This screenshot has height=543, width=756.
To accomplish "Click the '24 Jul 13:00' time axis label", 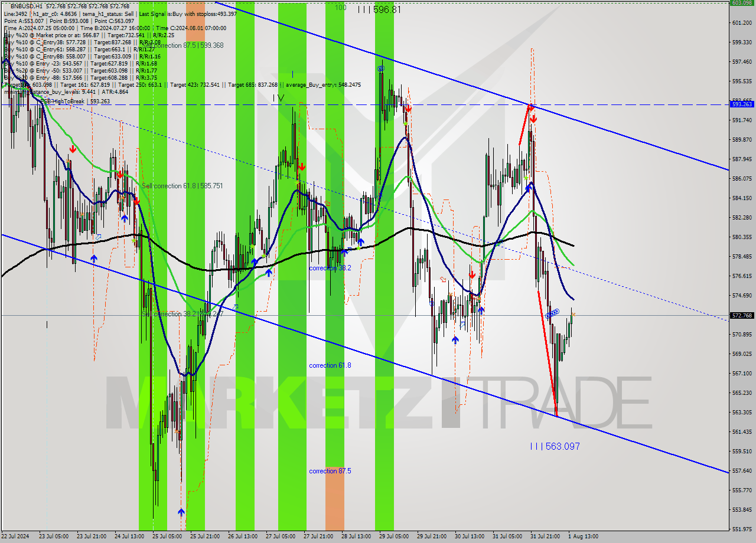I will 129,537.
